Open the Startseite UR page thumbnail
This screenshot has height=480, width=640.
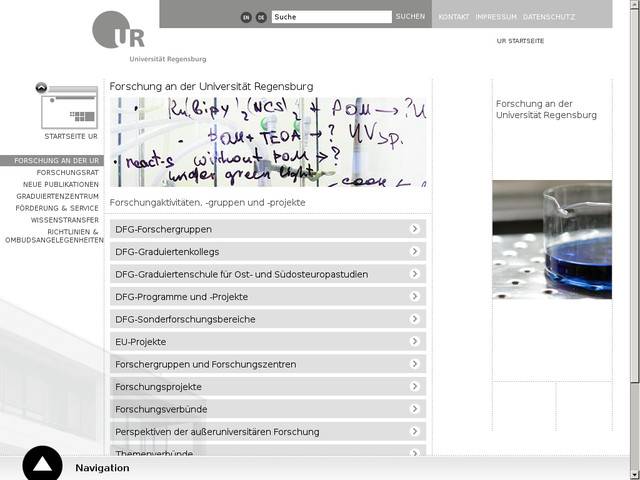coord(69,108)
